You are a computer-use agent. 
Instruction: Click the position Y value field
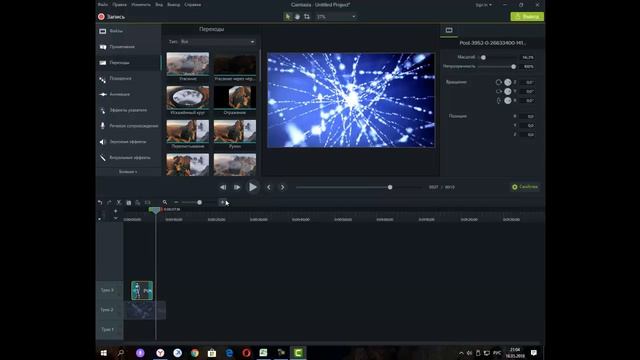(x=528, y=125)
